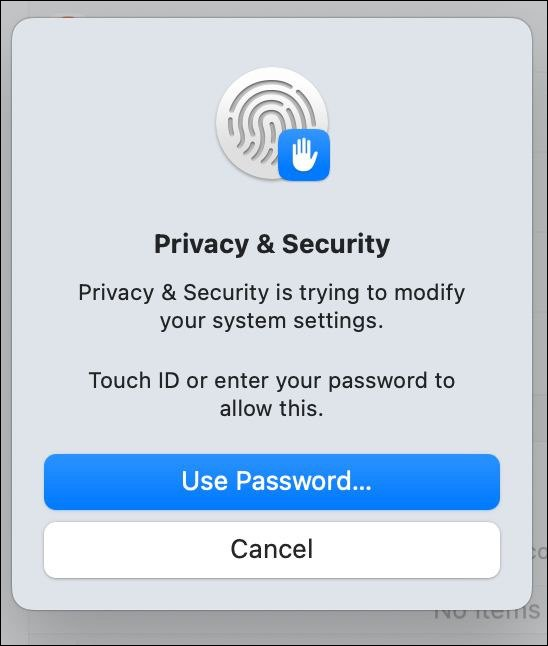
Task: Click the word 'Use' on the blue button
Action: point(205,481)
